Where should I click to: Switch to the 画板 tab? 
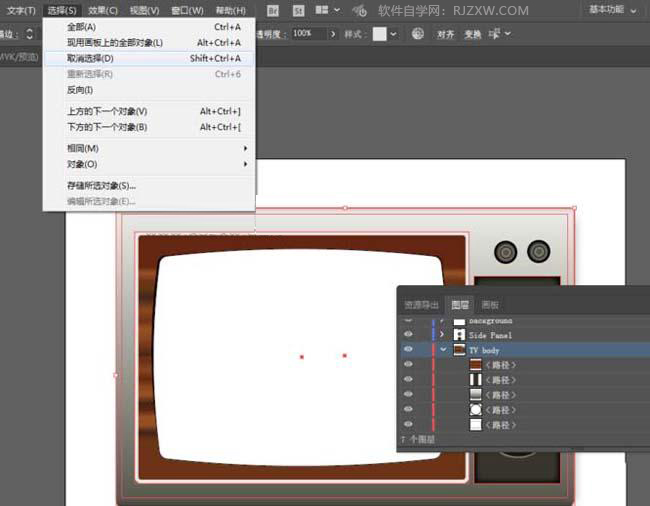coord(490,304)
